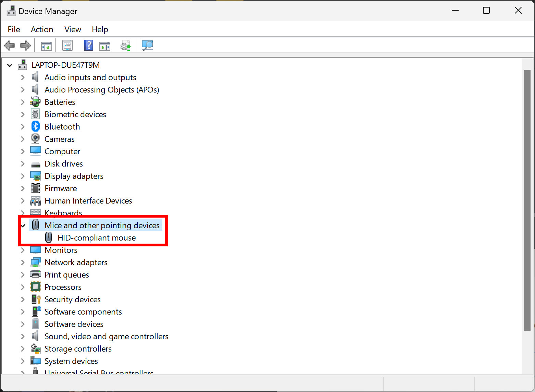Screen dimensions: 535x392
Task: Expand Sound, video and game controllers
Action: pos(23,336)
